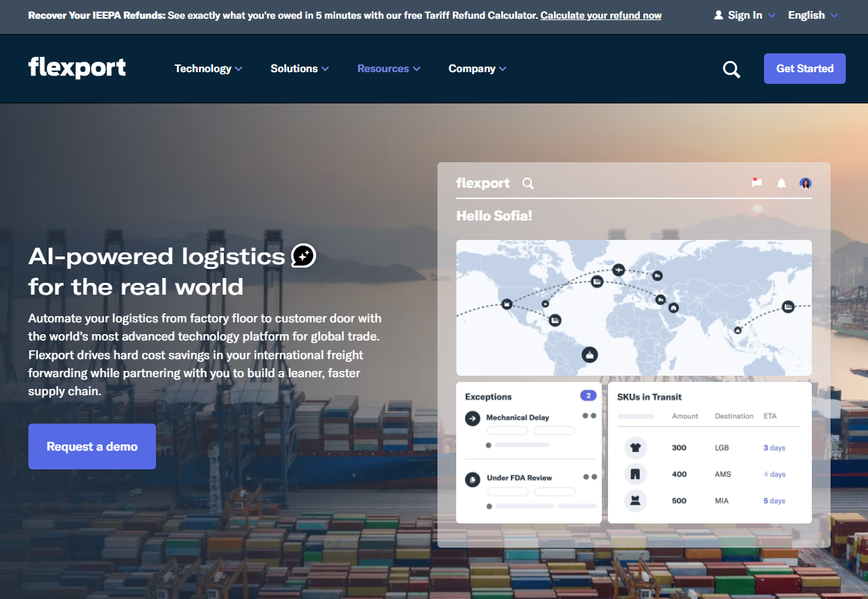Click the dress SKU icon for MIA
Screen dimensions: 868x599
[x=636, y=501]
